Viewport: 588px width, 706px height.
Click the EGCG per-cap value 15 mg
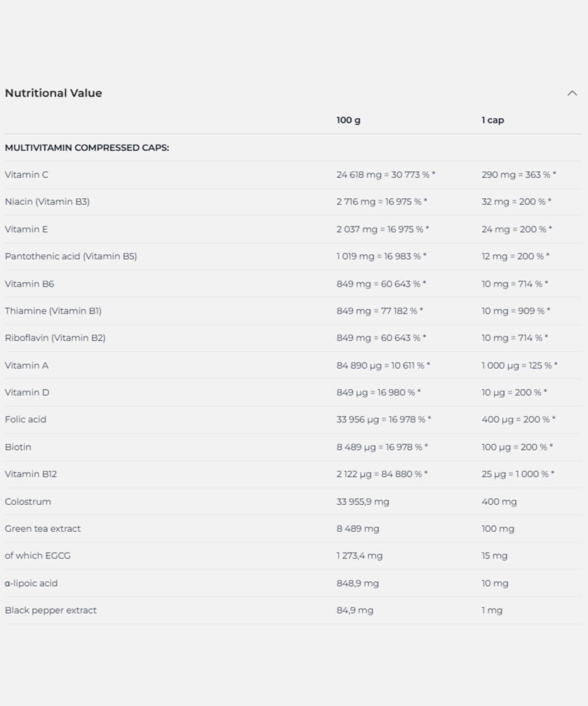pos(495,556)
